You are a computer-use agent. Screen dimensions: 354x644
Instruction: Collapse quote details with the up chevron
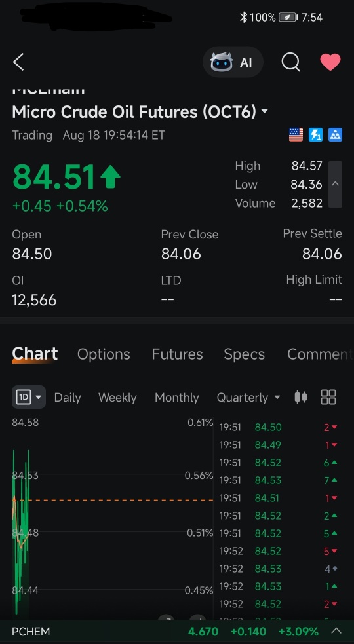[336, 184]
